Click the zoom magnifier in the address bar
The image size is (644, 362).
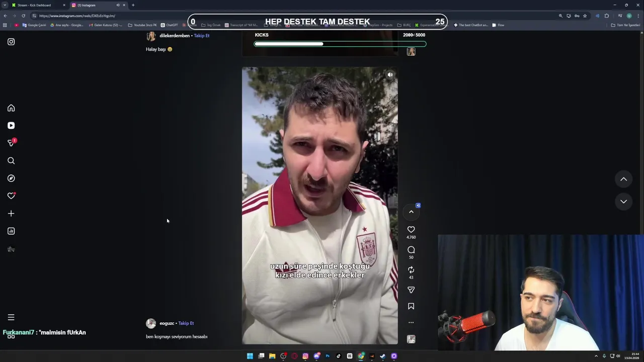[x=560, y=16]
